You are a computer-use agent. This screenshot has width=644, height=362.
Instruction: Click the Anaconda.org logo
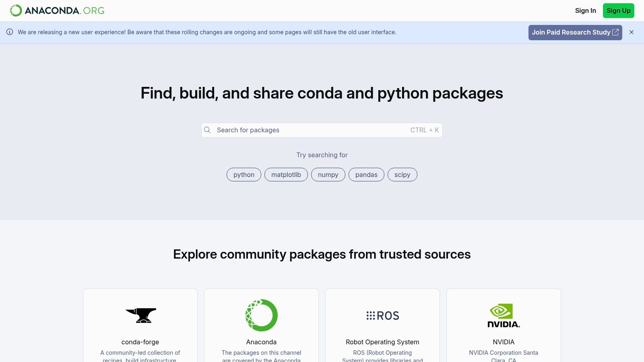[x=56, y=10]
